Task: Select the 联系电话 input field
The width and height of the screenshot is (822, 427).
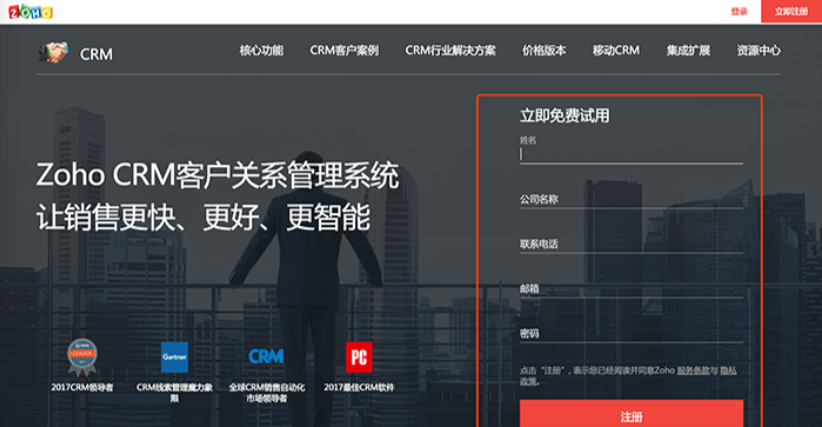Action: [x=630, y=245]
